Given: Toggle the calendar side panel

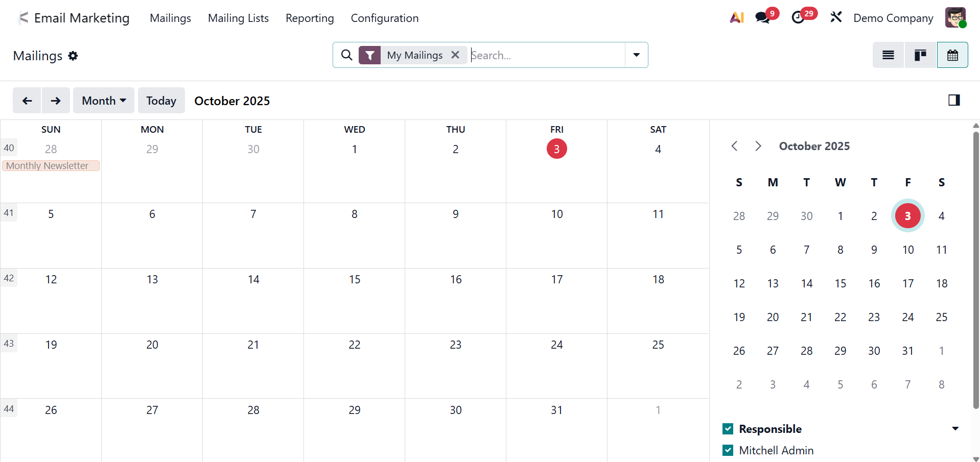Looking at the screenshot, I should pyautogui.click(x=954, y=100).
